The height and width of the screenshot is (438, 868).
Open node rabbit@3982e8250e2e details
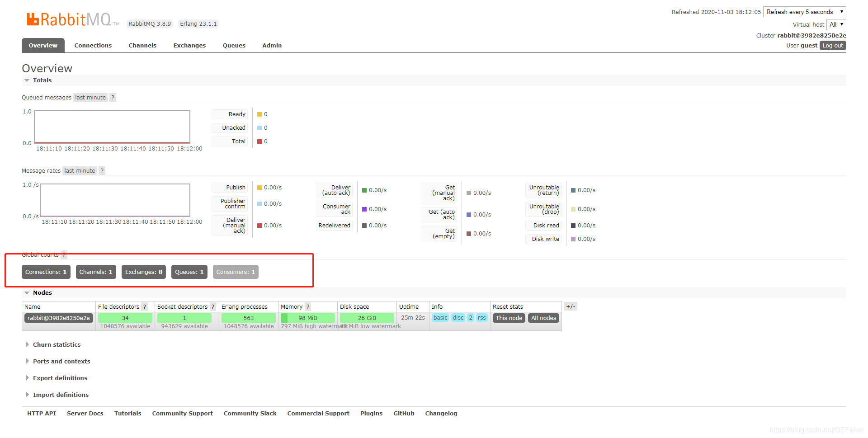click(59, 318)
